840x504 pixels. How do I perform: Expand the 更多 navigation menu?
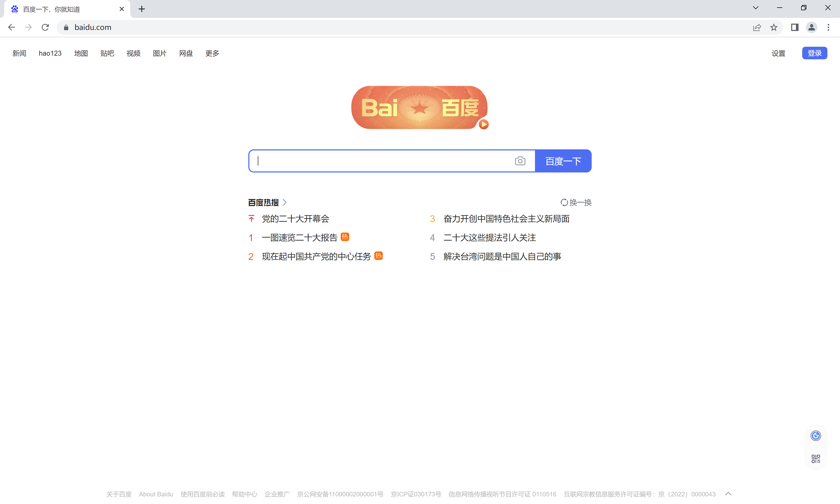[212, 53]
